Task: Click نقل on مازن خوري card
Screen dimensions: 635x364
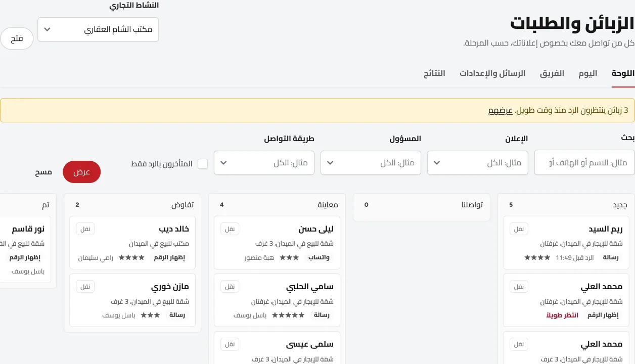Action: [x=85, y=287]
